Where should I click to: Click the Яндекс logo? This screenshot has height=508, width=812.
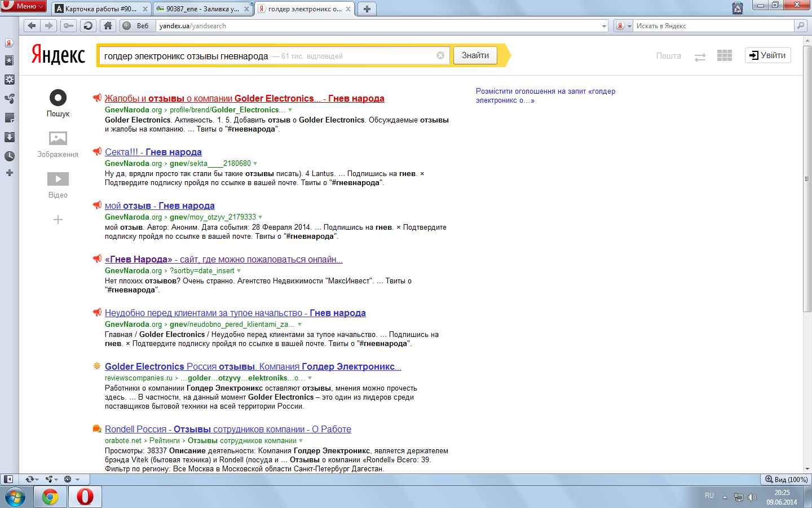pos(58,55)
